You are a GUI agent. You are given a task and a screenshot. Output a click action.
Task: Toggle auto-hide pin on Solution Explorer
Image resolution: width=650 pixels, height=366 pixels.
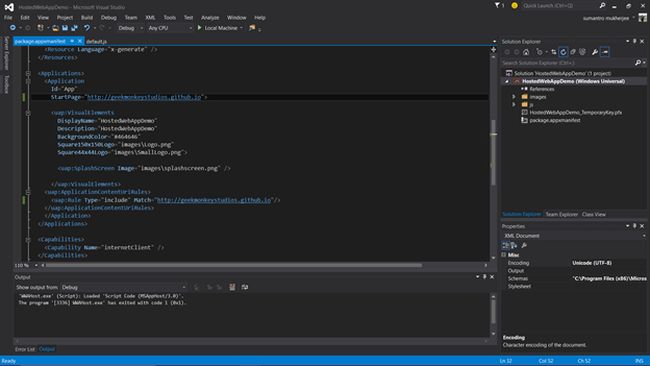(635, 41)
